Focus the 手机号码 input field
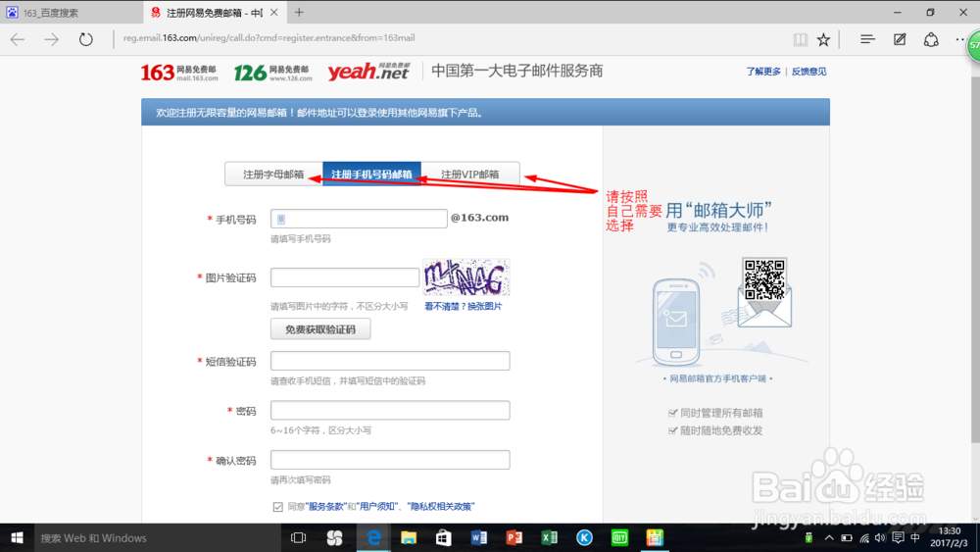980x552 pixels. pos(359,219)
